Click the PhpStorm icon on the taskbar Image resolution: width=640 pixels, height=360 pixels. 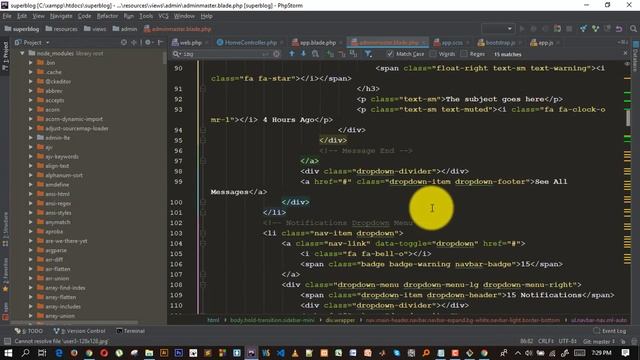tap(251, 353)
